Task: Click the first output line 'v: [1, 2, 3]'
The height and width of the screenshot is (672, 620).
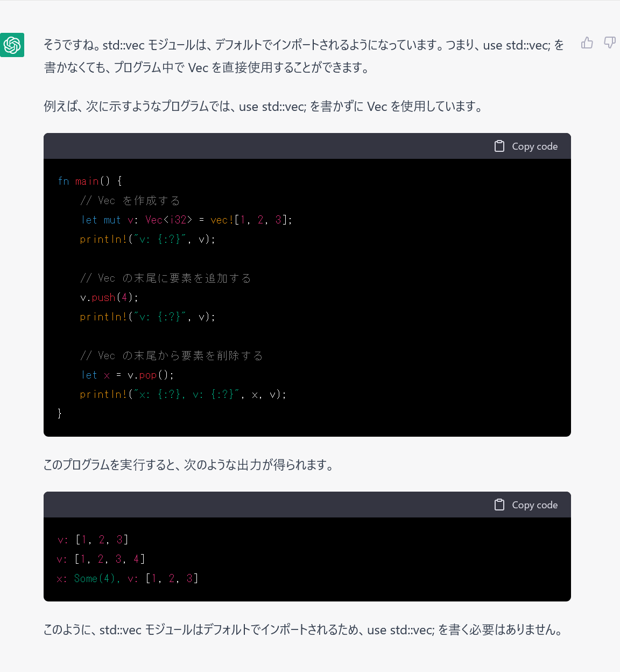Action: [93, 540]
